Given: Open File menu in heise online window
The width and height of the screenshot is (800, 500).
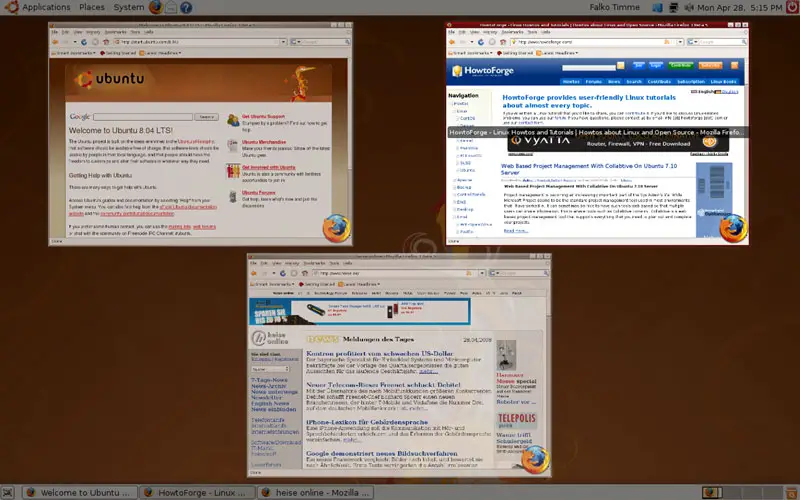Looking at the screenshot, I should point(253,263).
